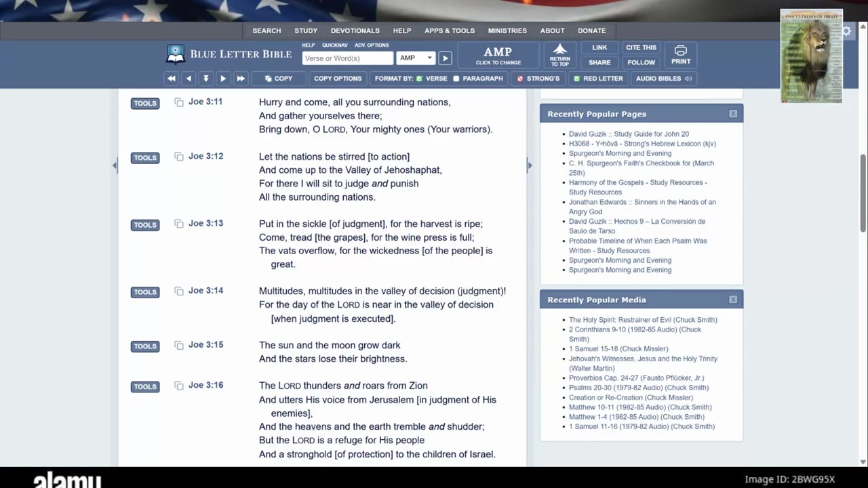Click the Link button
The image size is (868, 488).
[599, 47]
